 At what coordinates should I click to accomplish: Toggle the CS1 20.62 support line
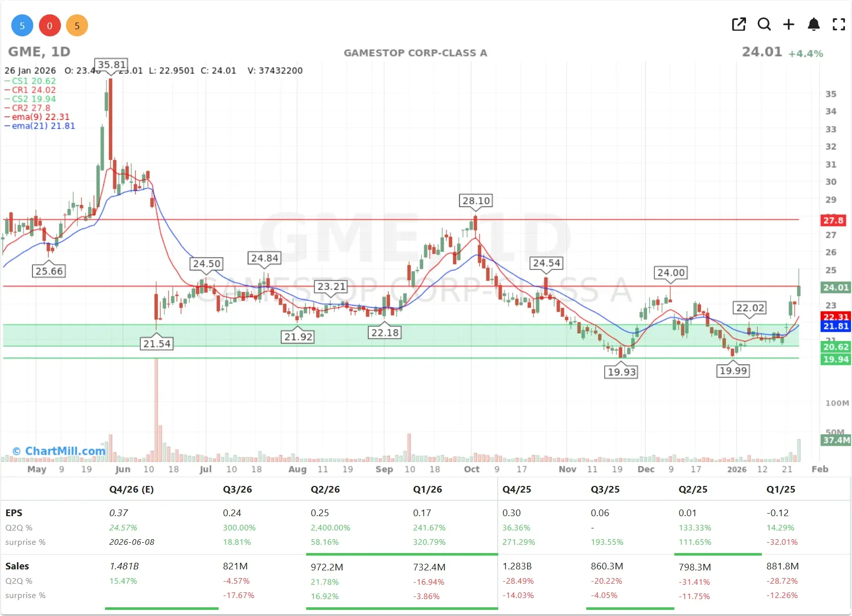point(30,81)
